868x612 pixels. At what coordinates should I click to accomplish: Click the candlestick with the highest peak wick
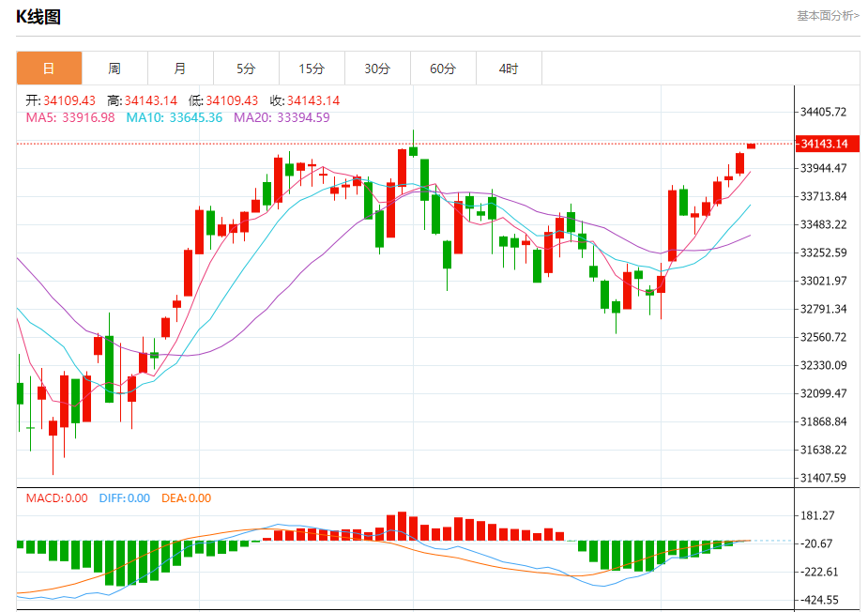tap(413, 144)
